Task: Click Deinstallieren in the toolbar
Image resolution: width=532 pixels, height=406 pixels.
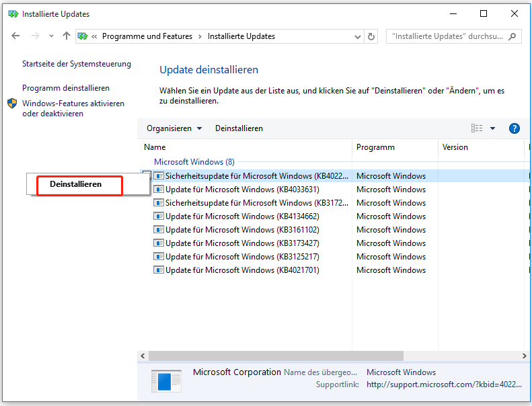Action: click(x=239, y=128)
